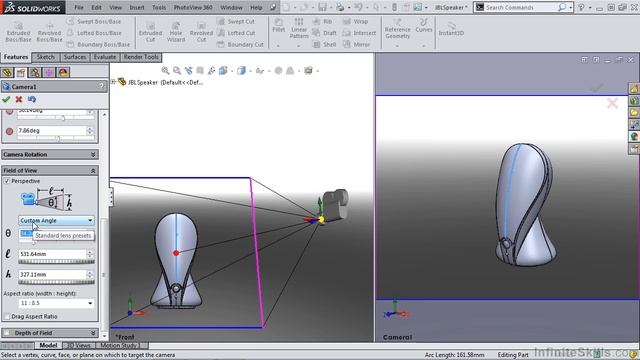Open the aspect ratio 11 : 8.5 dropdown
Screen dimensions: 640x360
pos(56,303)
